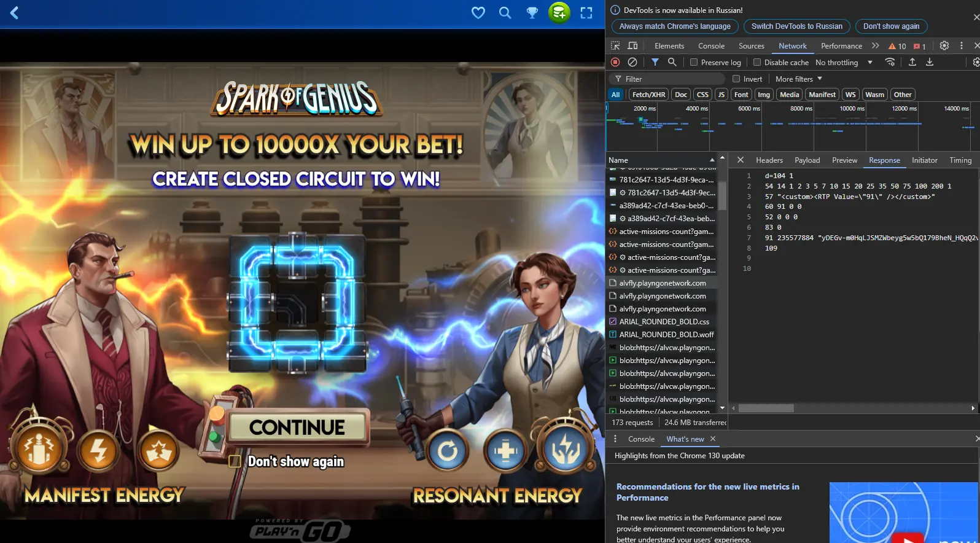Click the CONTINUE button in game
The height and width of the screenshot is (543, 980).
(297, 427)
